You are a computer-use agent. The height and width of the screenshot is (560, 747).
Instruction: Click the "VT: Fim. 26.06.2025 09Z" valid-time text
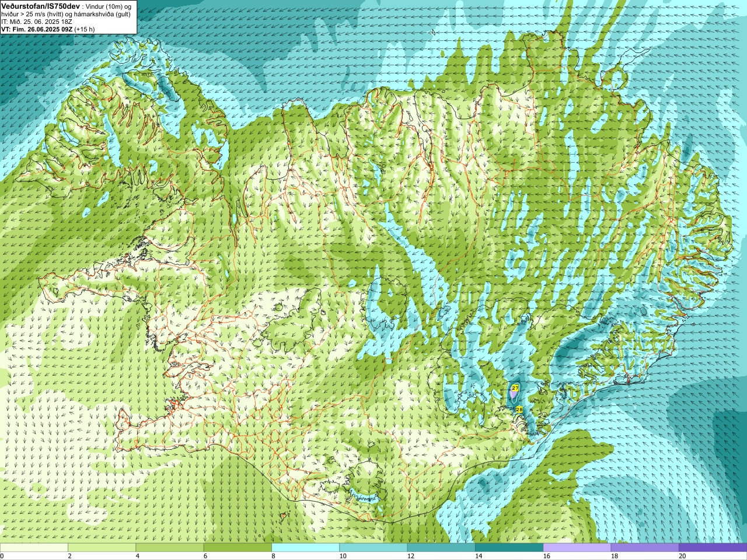click(36, 29)
